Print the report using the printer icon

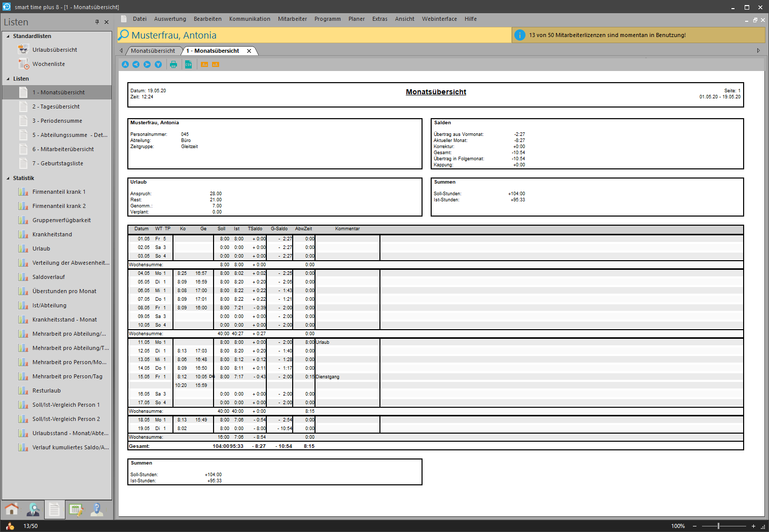pos(173,64)
